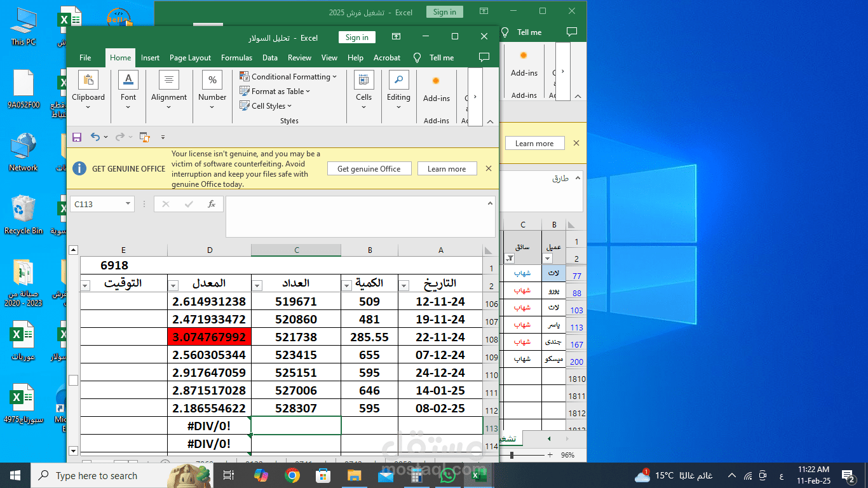Cancel formula entry with the X icon
The height and width of the screenshot is (488, 868).
(166, 204)
